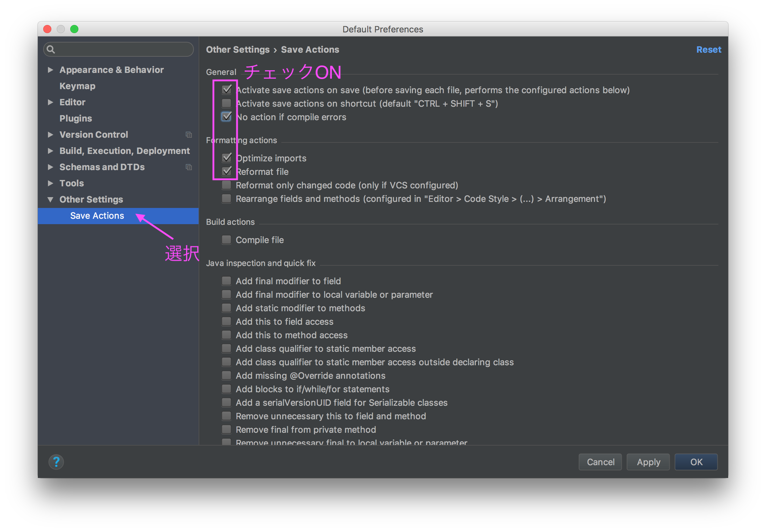Collapse the Other Settings section
This screenshot has height=532, width=766.
[51, 199]
